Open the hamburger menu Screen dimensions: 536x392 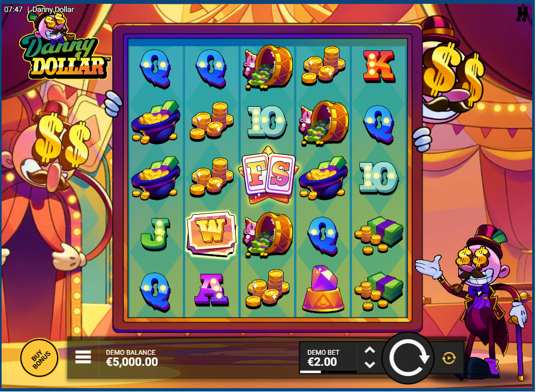coord(83,357)
